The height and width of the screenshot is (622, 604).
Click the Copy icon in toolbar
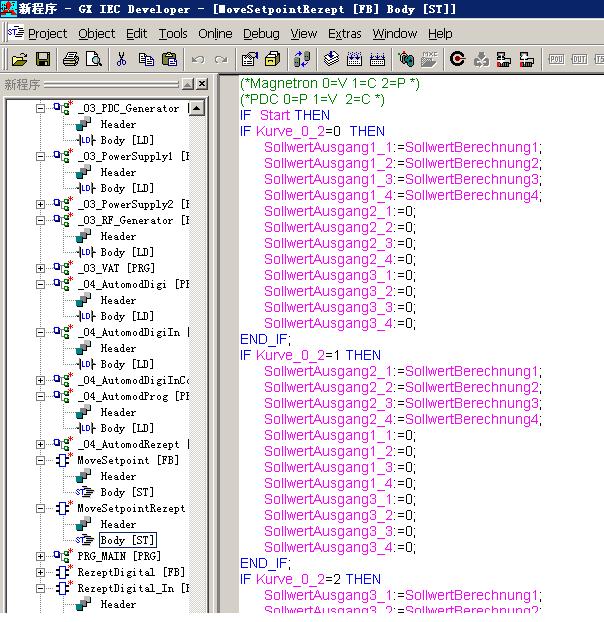(x=146, y=60)
